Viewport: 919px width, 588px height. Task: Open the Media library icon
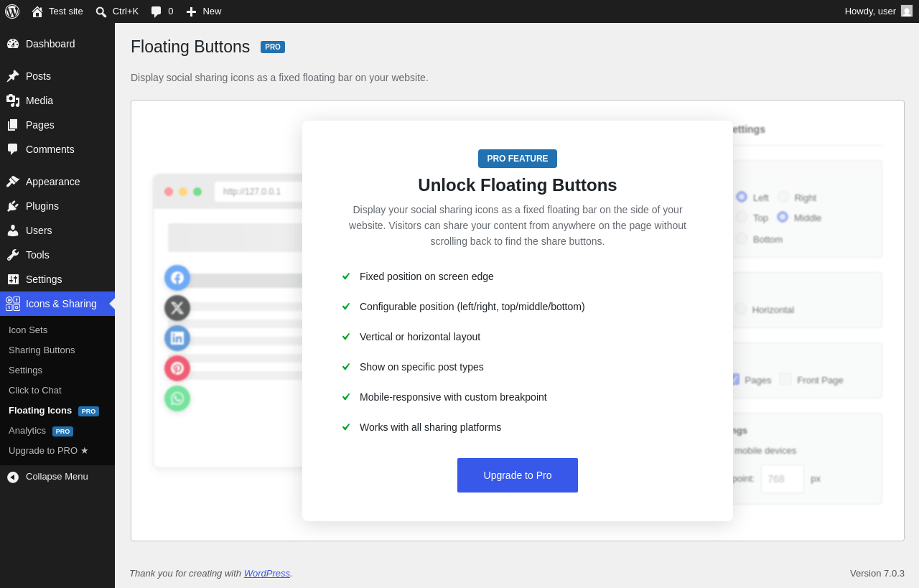click(13, 101)
